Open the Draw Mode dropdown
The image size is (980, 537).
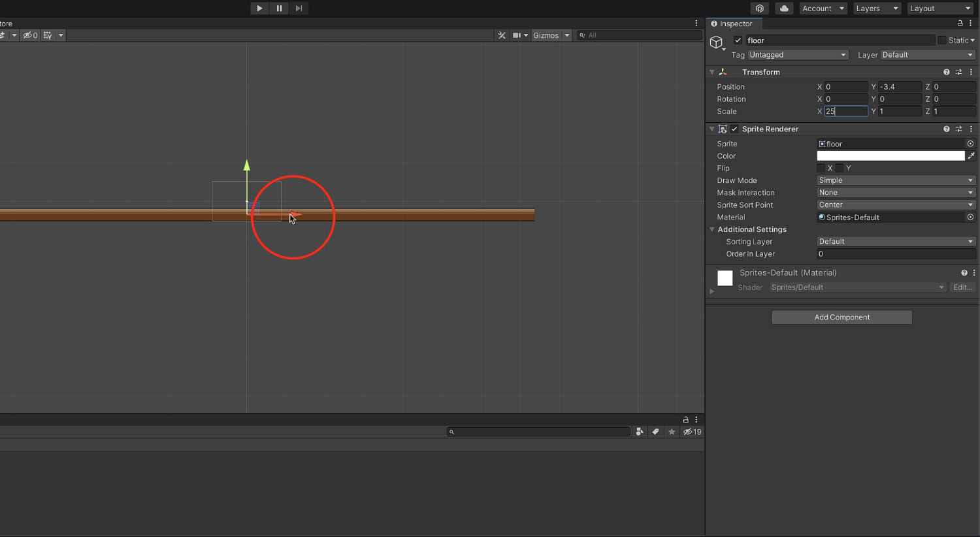pyautogui.click(x=896, y=180)
